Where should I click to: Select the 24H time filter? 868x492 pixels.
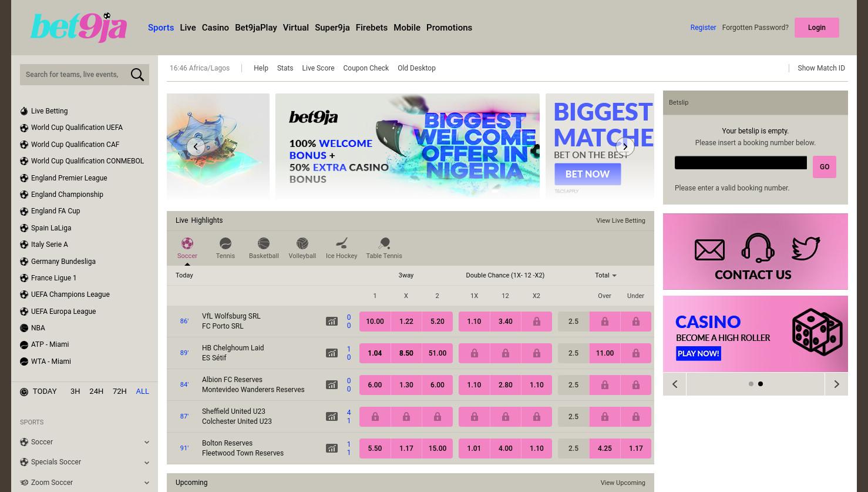[96, 391]
